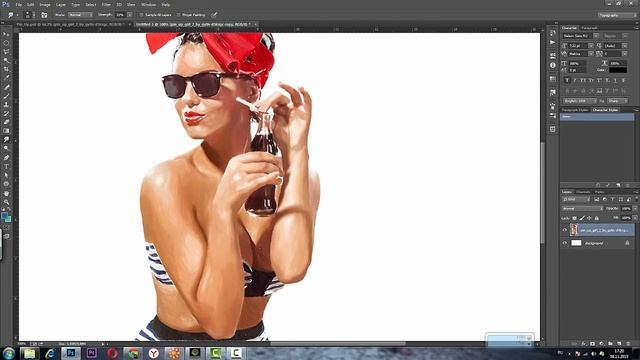Select the pin-up girl layer thumbnail

click(574, 230)
